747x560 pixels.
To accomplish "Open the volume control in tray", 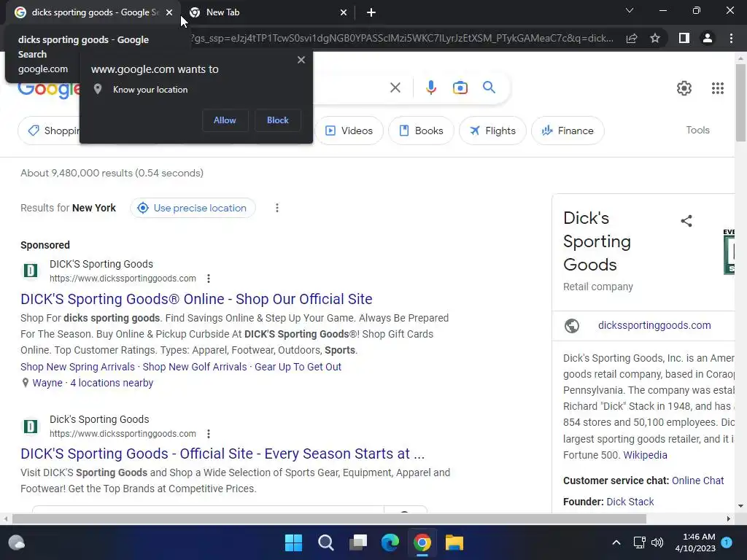I will tap(657, 542).
